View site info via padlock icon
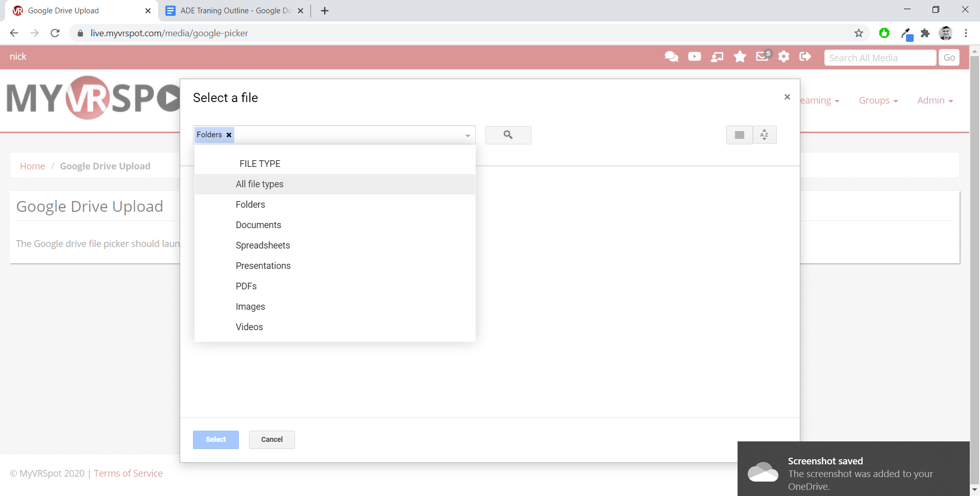 point(80,33)
